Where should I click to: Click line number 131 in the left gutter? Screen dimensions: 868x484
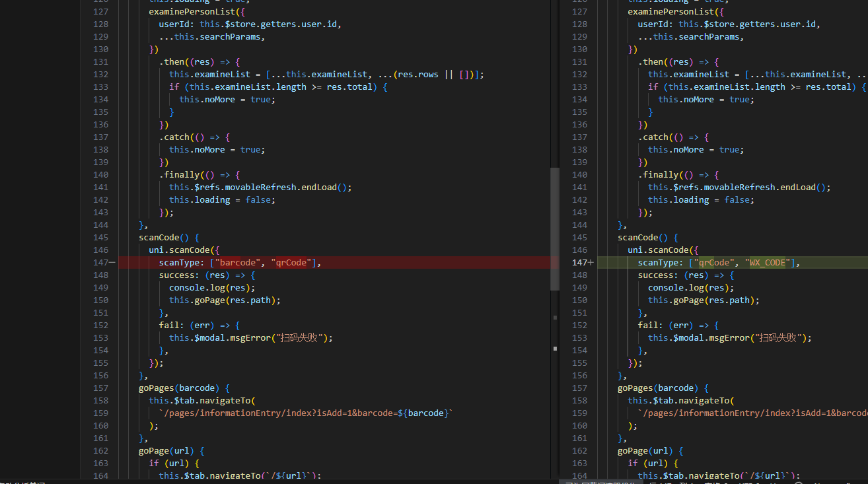tap(100, 62)
